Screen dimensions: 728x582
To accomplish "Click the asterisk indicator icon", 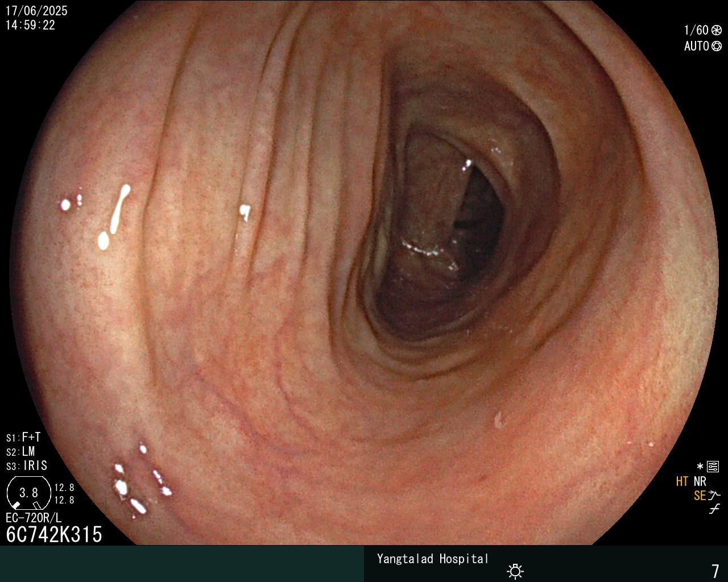I will coord(700,467).
